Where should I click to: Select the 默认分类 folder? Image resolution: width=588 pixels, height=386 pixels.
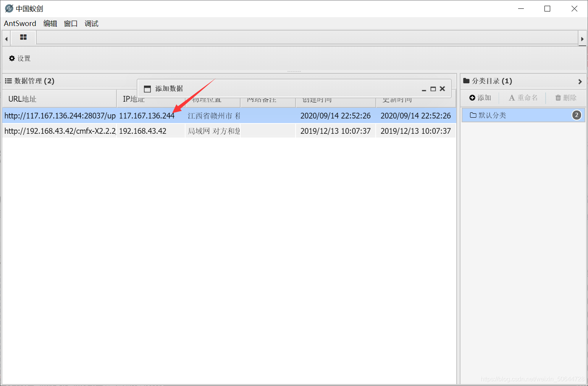[523, 115]
